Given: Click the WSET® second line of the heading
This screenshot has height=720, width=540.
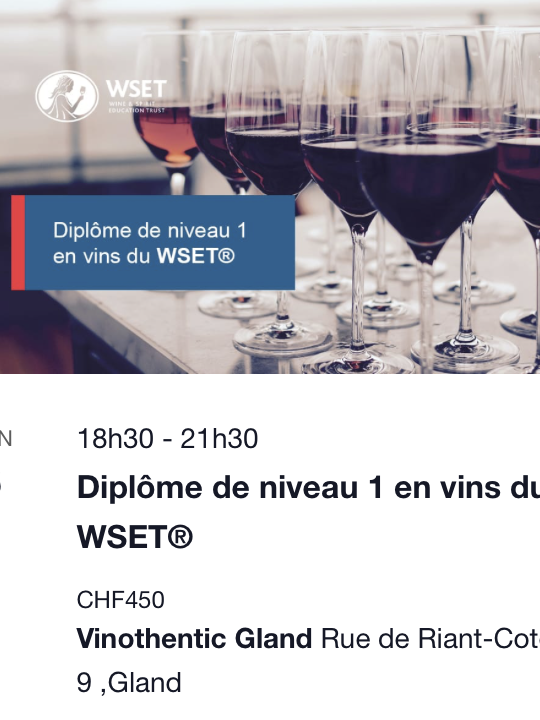Looking at the screenshot, I should pos(135,537).
